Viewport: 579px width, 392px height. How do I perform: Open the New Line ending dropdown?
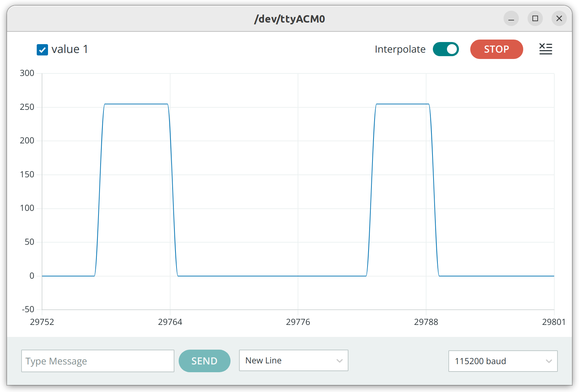294,361
